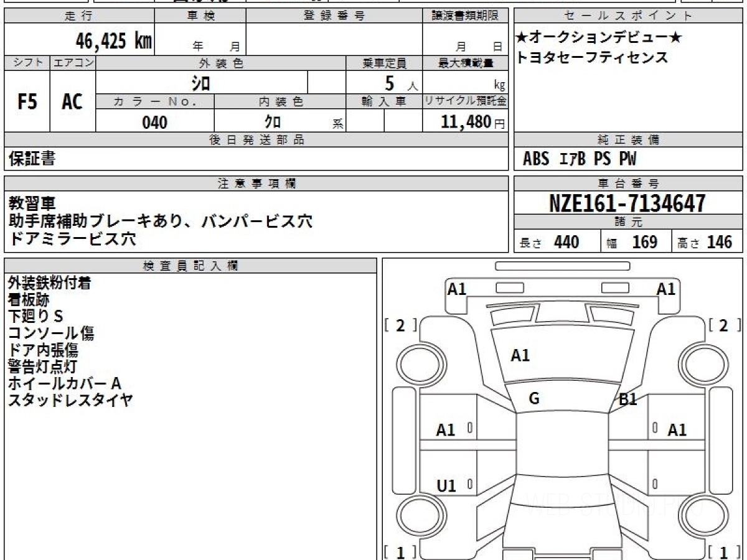Screen dimensions: 747x560
Task: Click the 諸元 header
Action: tap(628, 222)
